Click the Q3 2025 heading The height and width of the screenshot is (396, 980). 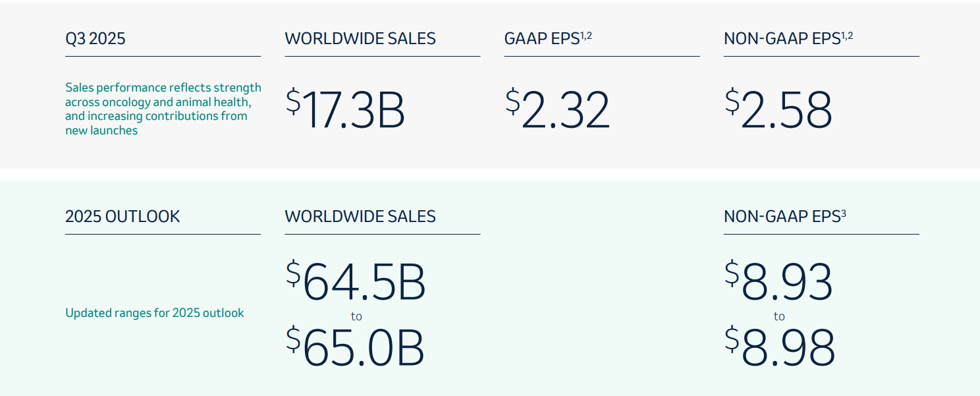tap(95, 39)
